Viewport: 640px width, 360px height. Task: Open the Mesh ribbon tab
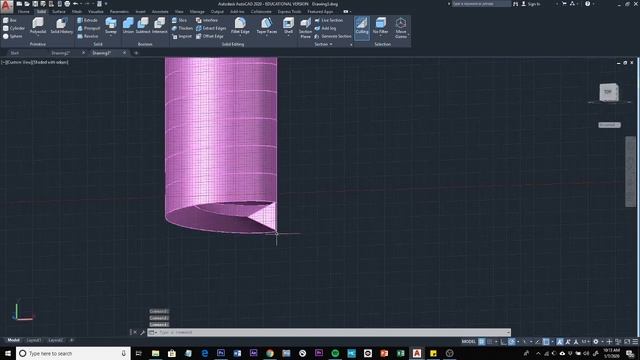tap(77, 11)
